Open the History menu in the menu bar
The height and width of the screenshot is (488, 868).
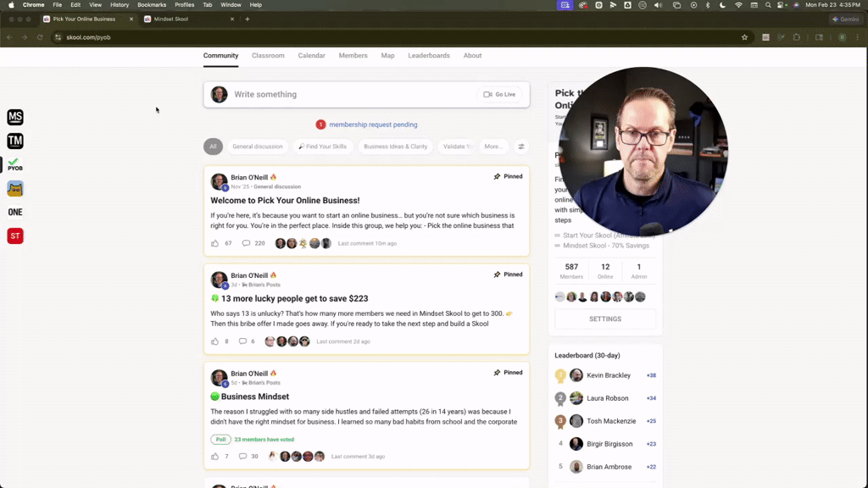119,5
